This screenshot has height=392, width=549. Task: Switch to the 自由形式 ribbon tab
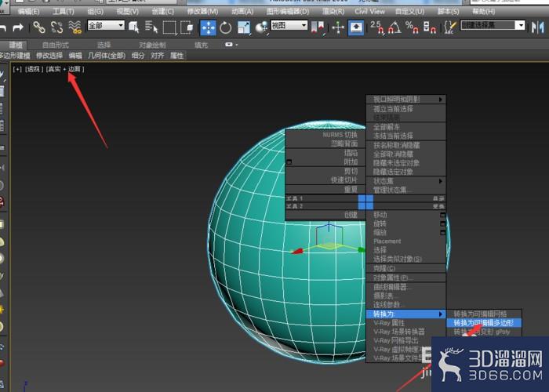56,45
